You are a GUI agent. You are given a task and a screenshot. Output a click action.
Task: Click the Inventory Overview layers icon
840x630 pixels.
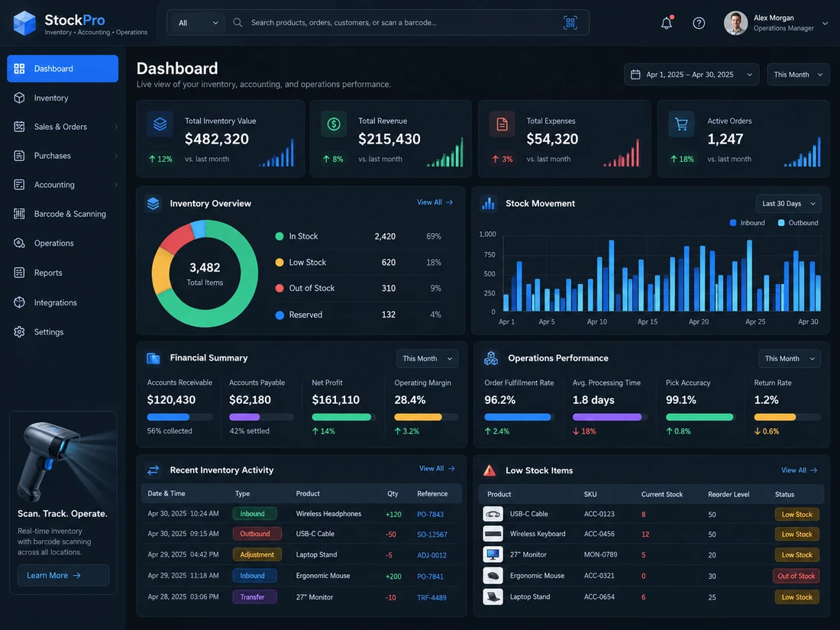coord(153,204)
